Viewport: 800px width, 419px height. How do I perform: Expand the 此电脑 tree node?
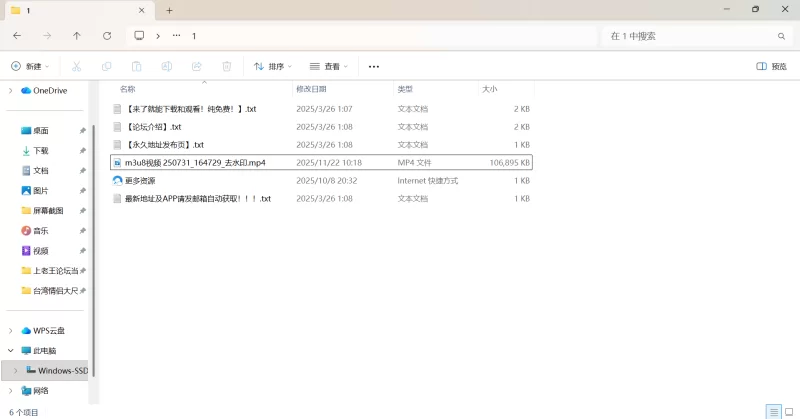tap(10, 351)
